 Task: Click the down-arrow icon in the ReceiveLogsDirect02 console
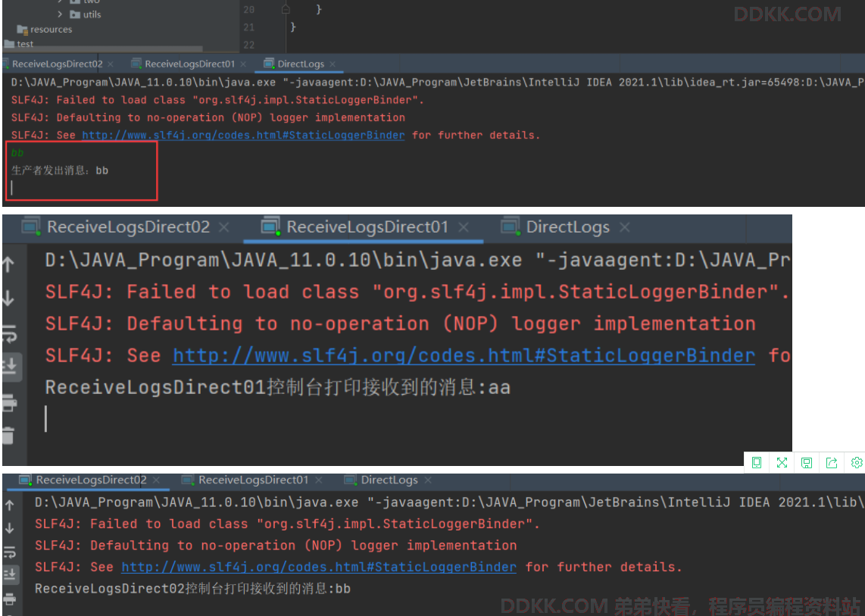click(x=9, y=528)
